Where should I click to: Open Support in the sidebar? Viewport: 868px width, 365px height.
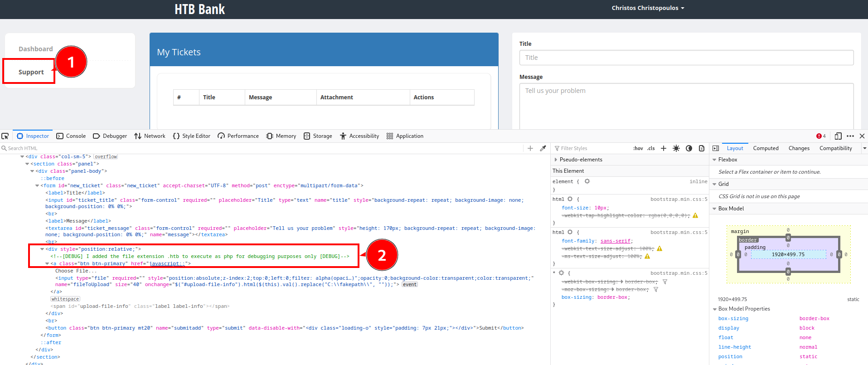[31, 72]
